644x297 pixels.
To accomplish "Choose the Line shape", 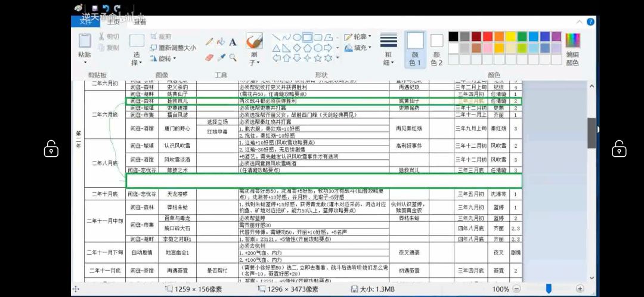I will click(276, 38).
